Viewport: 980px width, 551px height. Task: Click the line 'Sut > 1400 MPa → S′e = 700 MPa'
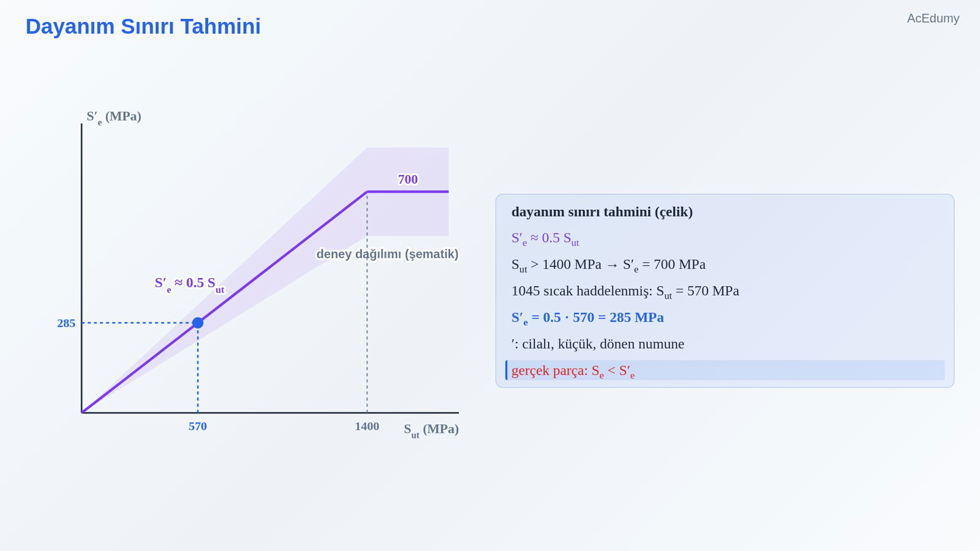click(x=608, y=265)
